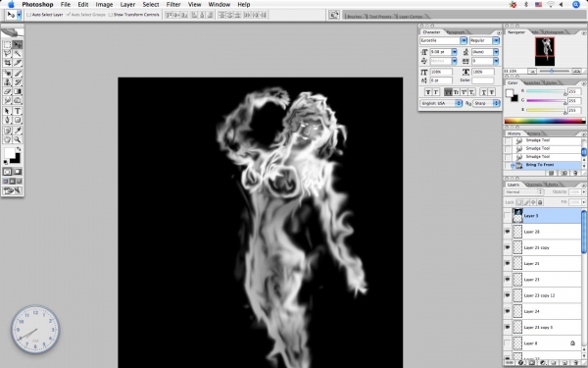Click zoom out button in Navigator

click(532, 71)
